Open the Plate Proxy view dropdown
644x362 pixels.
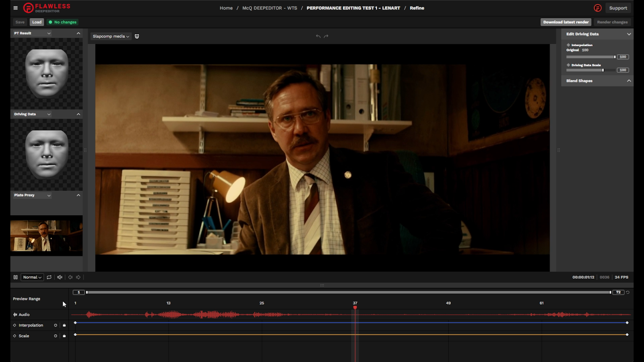(x=33, y=195)
